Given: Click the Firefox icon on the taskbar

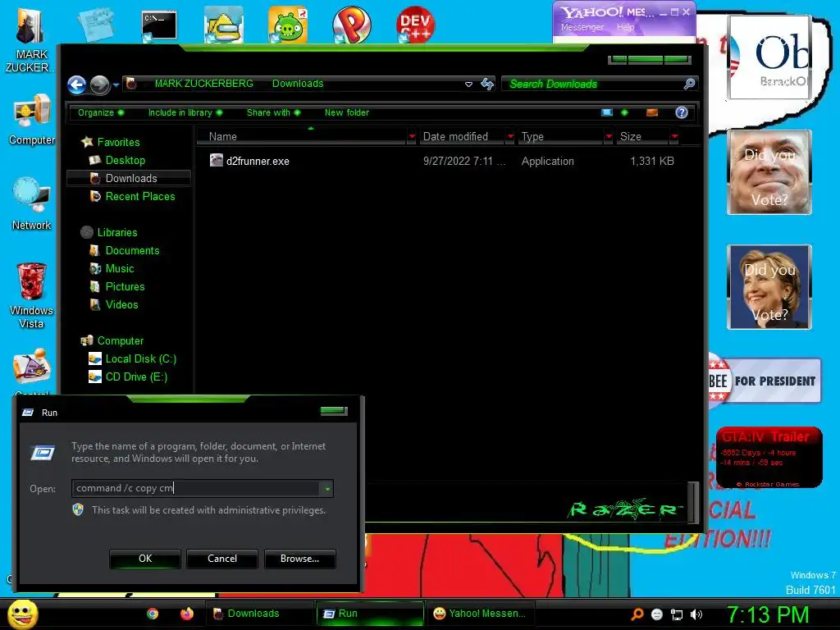Looking at the screenshot, I should pos(187,614).
